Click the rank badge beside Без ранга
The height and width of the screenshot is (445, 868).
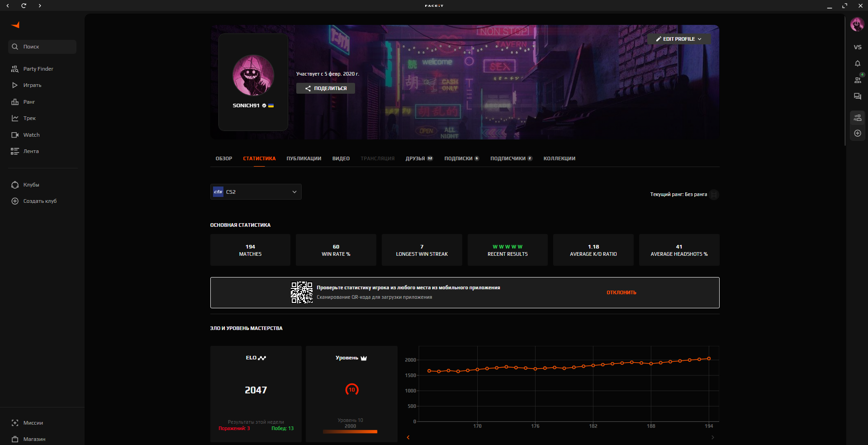pyautogui.click(x=714, y=195)
